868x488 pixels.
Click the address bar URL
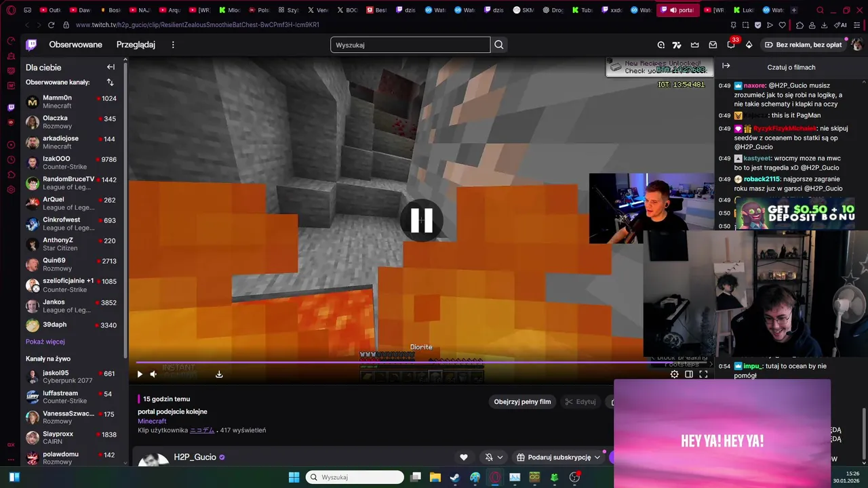point(197,25)
